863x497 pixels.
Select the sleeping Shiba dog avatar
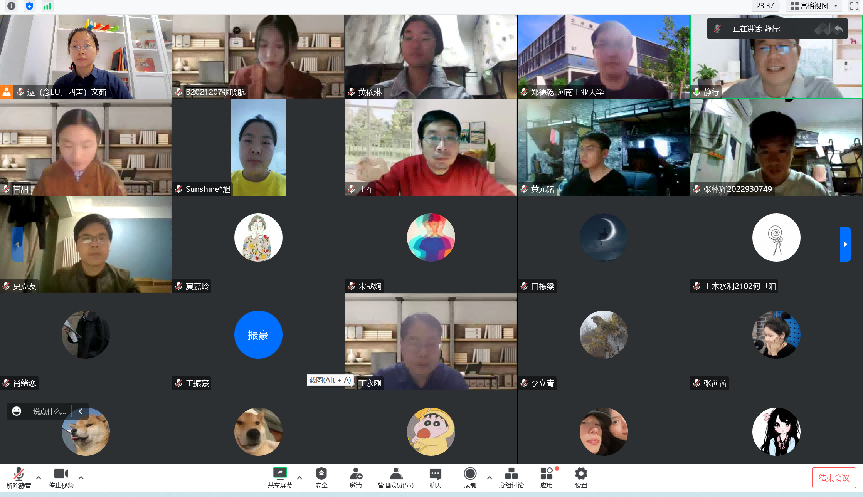(85, 432)
